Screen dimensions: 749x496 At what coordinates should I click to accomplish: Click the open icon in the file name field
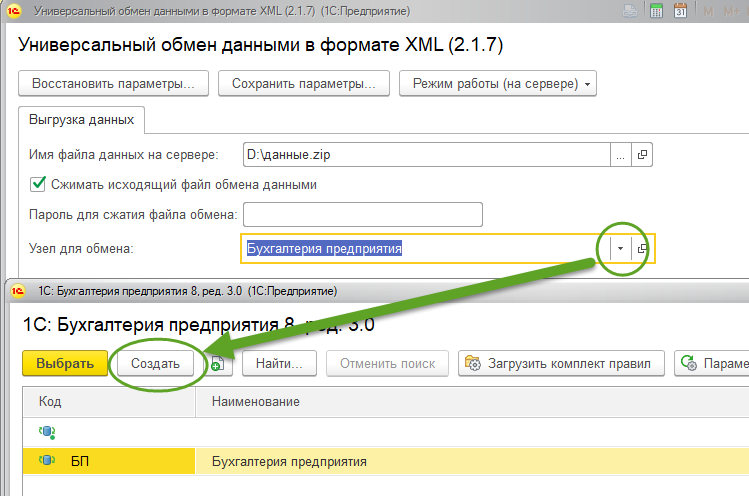(642, 154)
